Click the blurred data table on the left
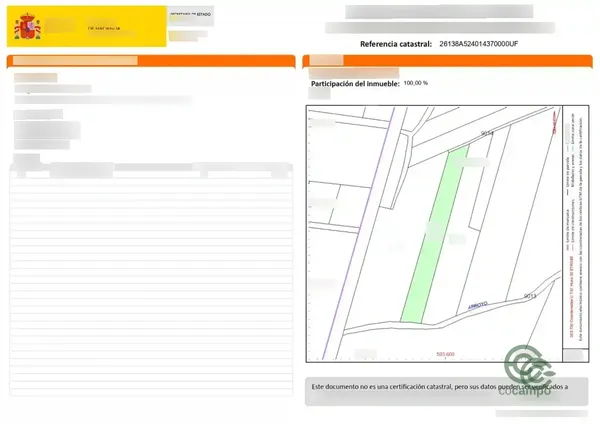Viewport: 600px width, 424px height. (151, 279)
